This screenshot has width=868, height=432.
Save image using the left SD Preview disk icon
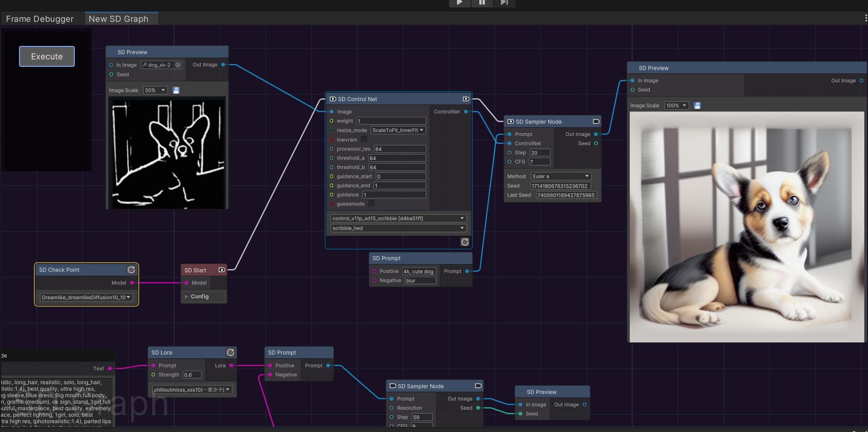(x=176, y=90)
